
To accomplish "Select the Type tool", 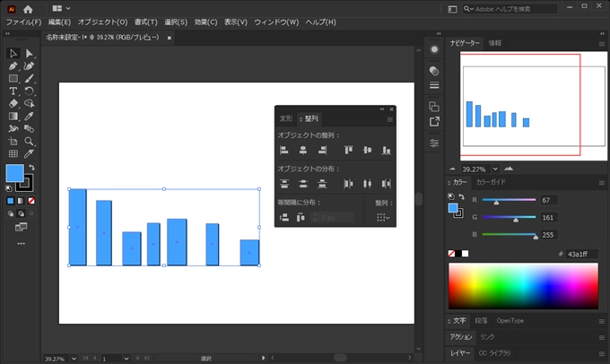I will pyautogui.click(x=13, y=91).
